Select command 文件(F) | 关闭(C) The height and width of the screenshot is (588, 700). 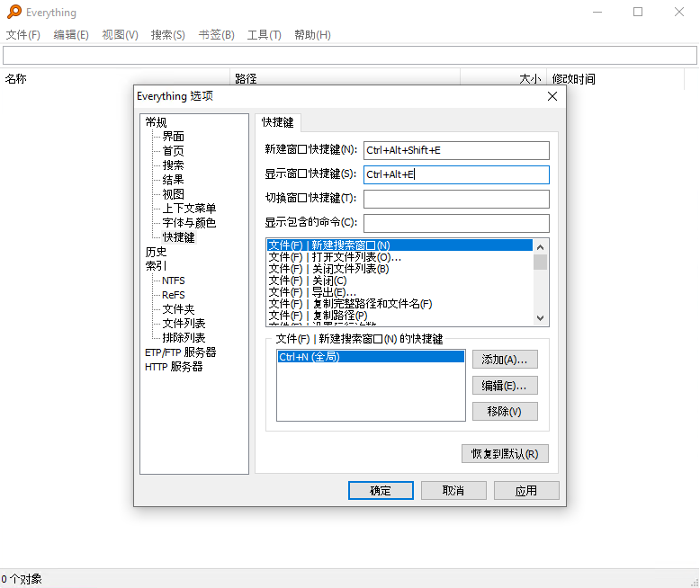point(399,281)
